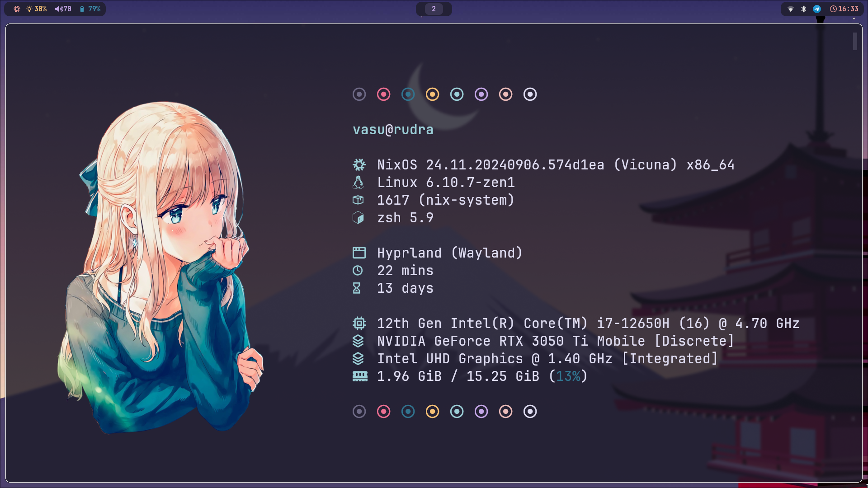Click the brightness 30% indicator
The image size is (868, 488).
(x=37, y=9)
